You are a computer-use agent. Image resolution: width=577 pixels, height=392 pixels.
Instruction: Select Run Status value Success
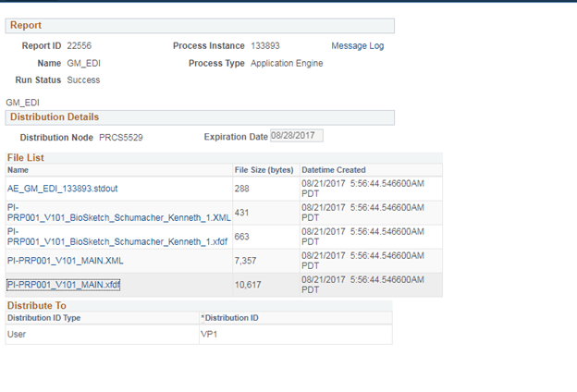click(83, 80)
